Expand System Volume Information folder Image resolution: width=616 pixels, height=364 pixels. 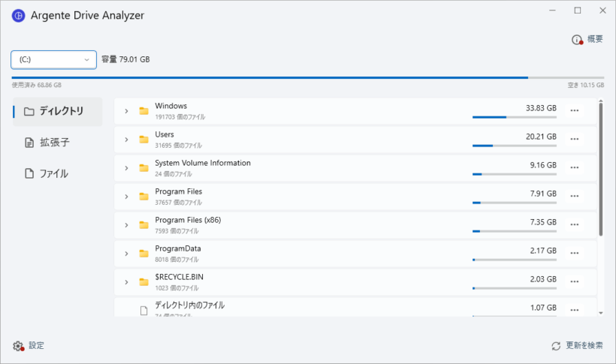click(126, 168)
